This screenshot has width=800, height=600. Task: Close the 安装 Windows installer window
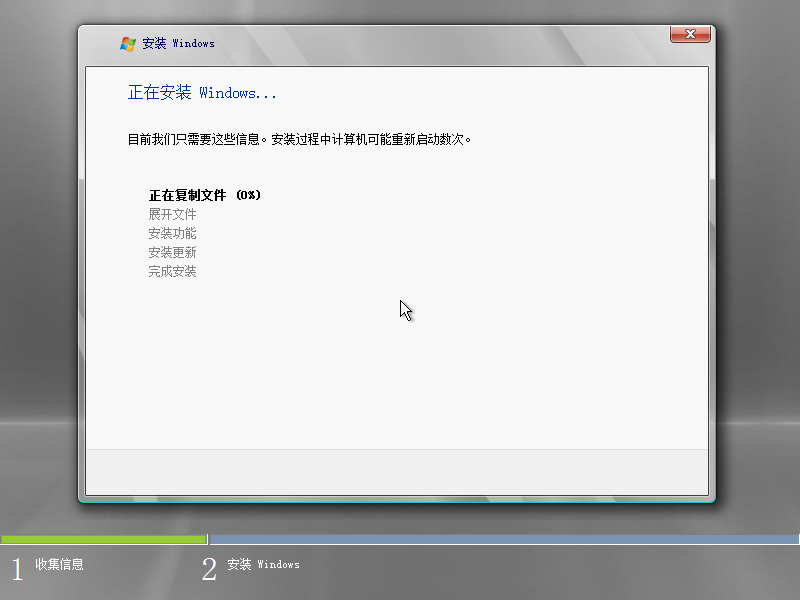pos(689,34)
